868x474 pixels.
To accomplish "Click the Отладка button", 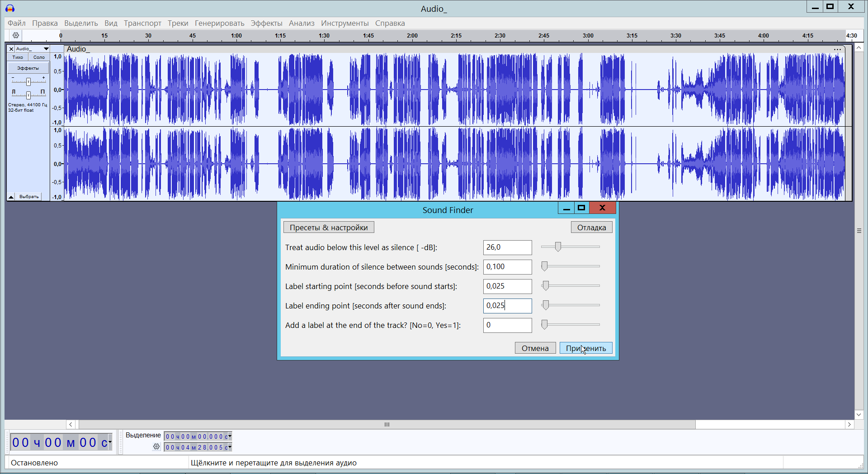I will coord(591,228).
